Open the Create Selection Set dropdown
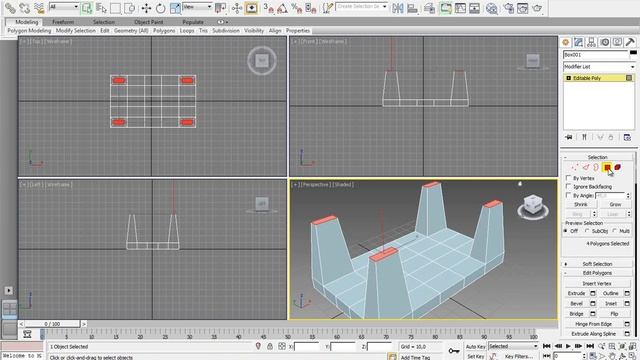This screenshot has height=360, width=640. click(x=361, y=7)
